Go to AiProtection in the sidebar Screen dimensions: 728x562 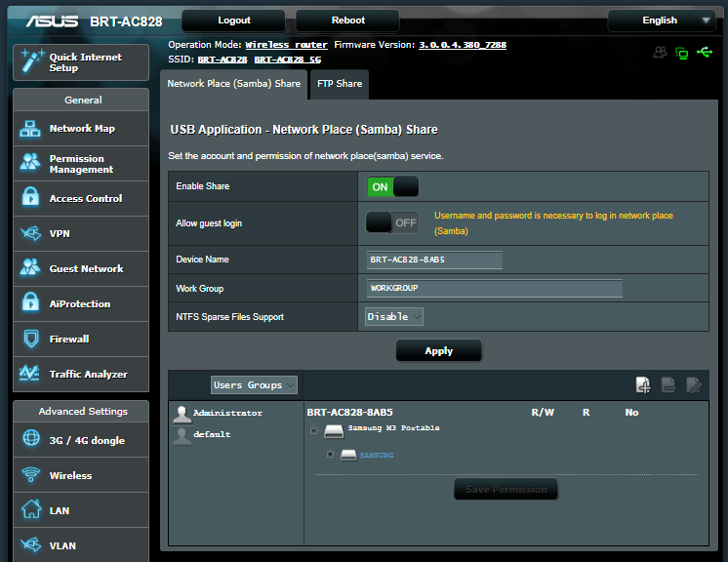point(81,304)
